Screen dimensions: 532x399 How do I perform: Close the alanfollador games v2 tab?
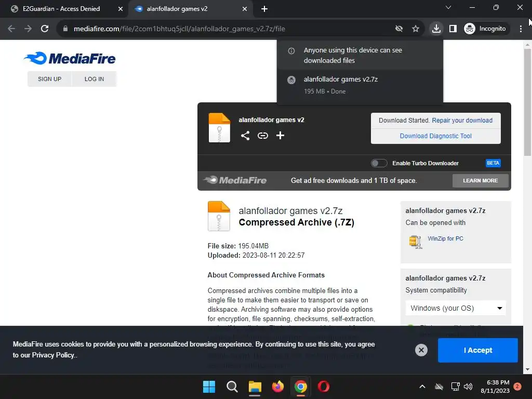[245, 9]
